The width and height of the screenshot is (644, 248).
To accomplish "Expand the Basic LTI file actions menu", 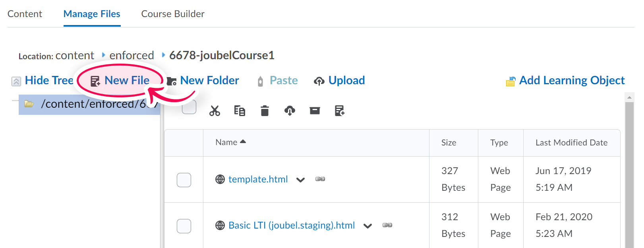I will pyautogui.click(x=368, y=226).
